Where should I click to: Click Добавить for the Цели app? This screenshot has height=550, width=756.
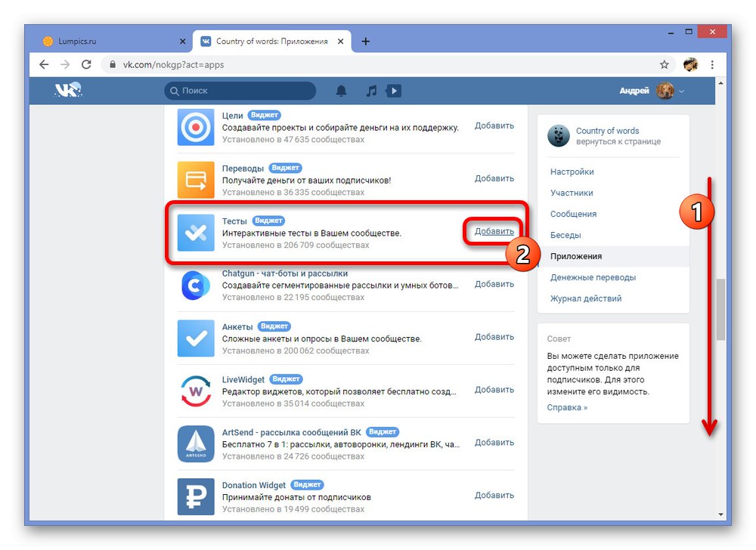point(494,125)
